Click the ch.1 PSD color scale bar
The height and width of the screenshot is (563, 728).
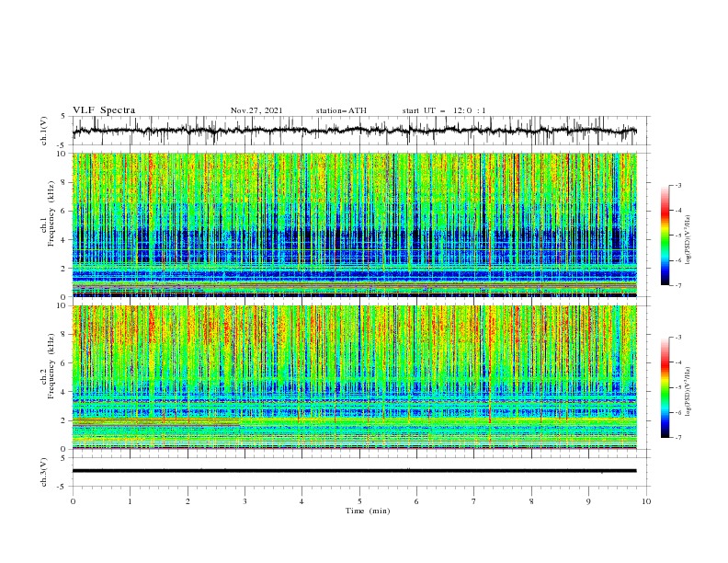tap(665, 235)
